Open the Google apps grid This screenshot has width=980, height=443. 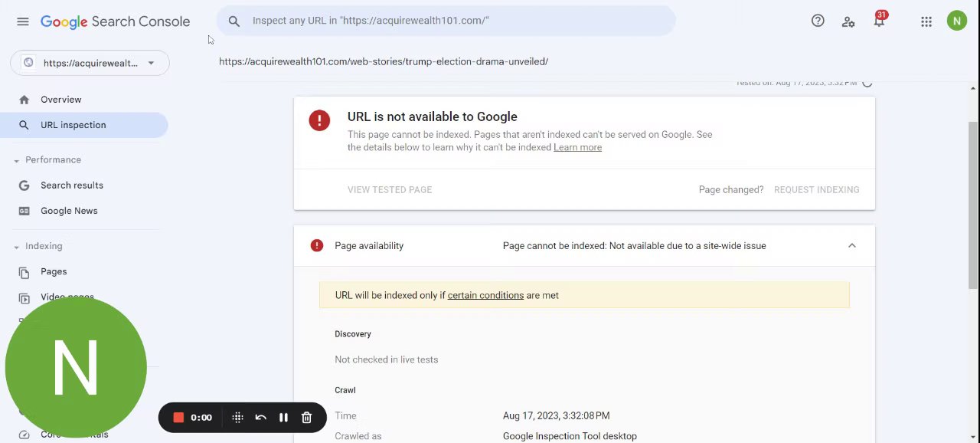[x=926, y=21]
